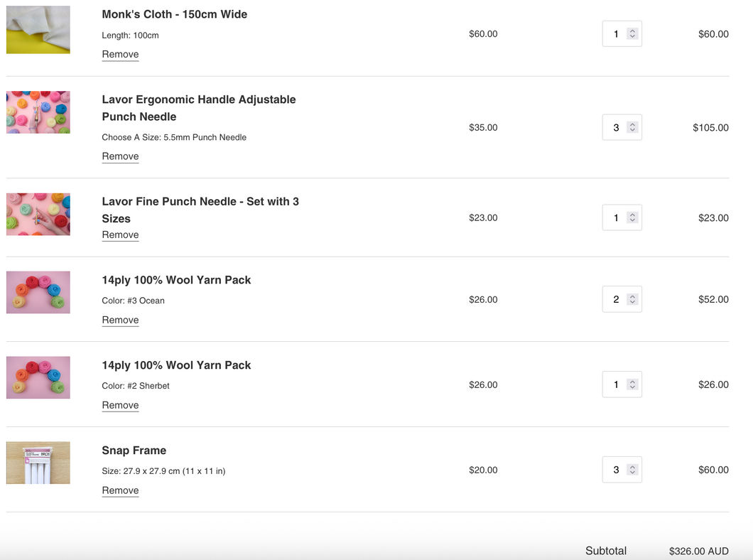Remove Lavor Ergonomic Handle Punch Needle item
This screenshot has width=753, height=560.
pyautogui.click(x=120, y=156)
